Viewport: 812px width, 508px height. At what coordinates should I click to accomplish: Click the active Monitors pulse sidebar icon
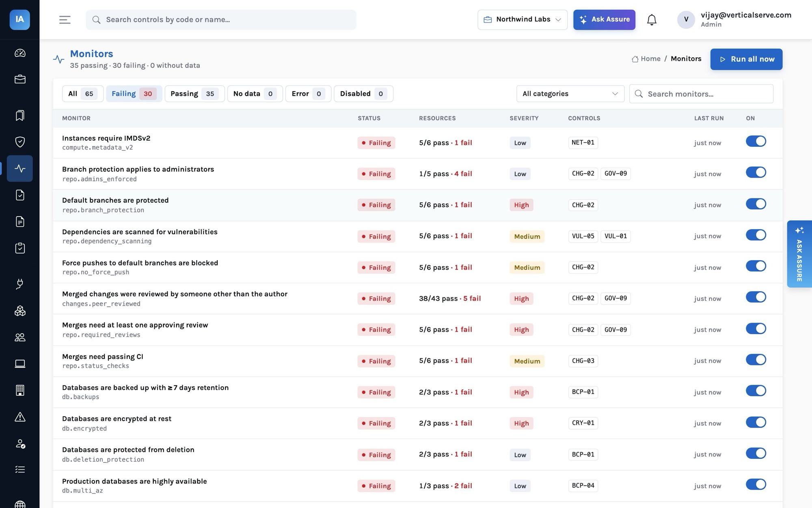pyautogui.click(x=20, y=168)
